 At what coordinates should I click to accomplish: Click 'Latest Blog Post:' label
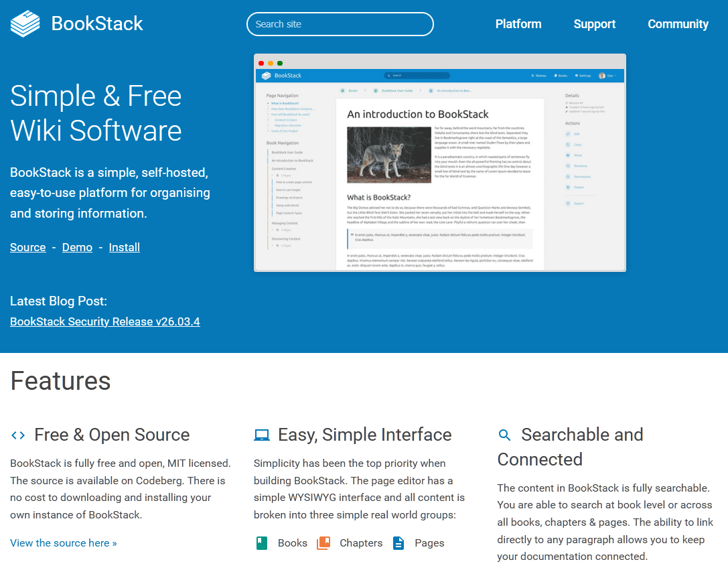coord(58,301)
